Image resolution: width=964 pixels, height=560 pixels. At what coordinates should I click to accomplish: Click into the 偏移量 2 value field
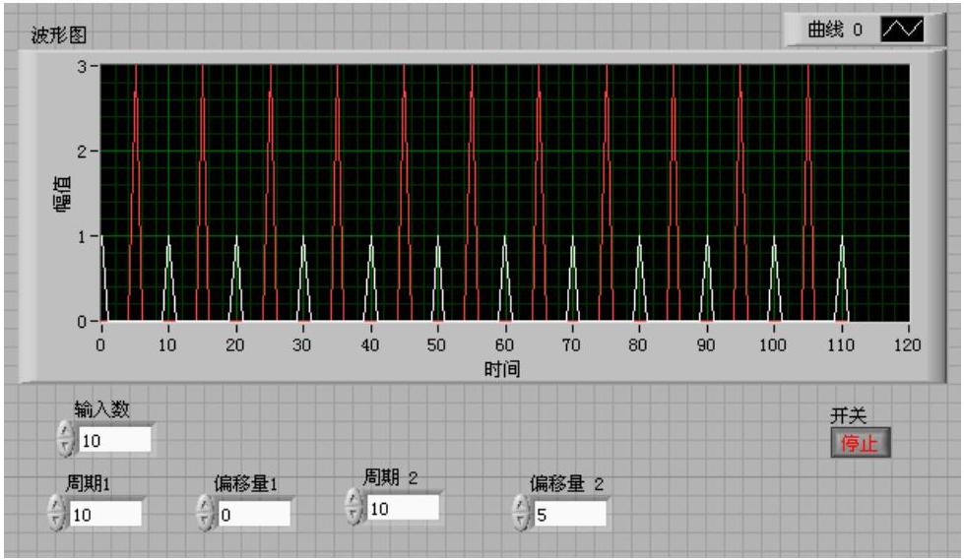(570, 514)
